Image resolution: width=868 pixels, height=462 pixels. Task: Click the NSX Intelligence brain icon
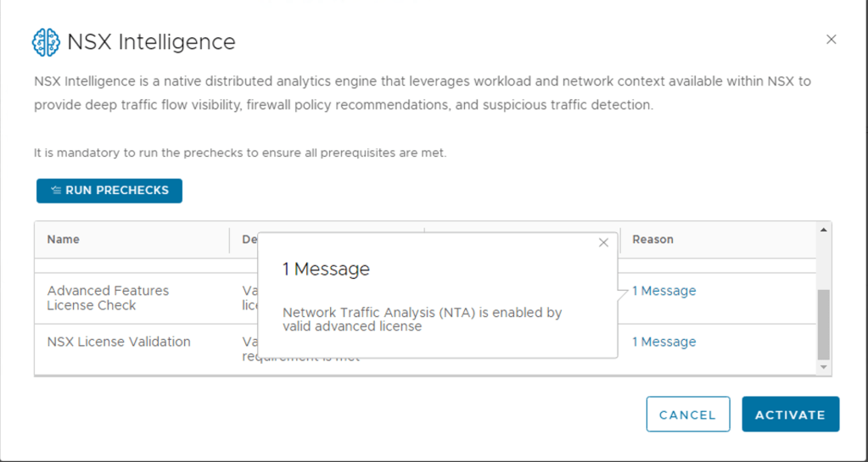click(x=46, y=42)
